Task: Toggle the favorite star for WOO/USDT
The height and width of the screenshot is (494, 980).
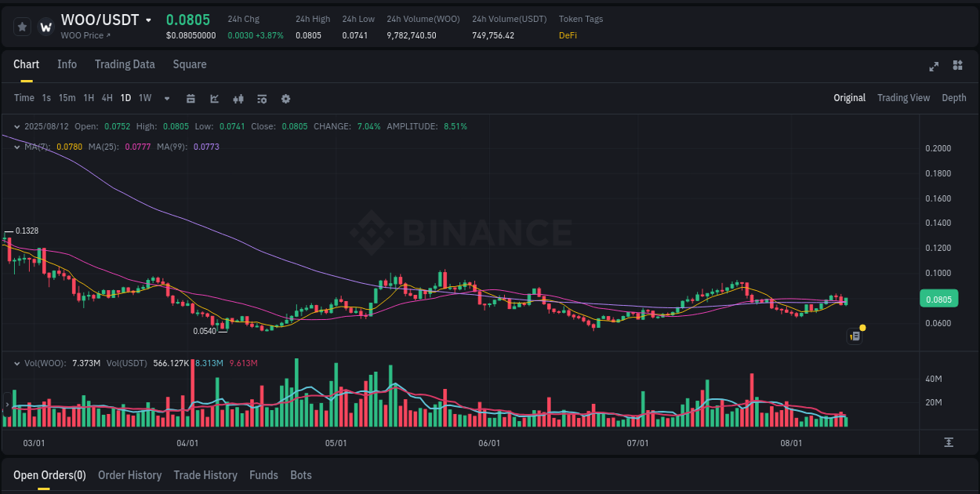Action: coord(21,26)
